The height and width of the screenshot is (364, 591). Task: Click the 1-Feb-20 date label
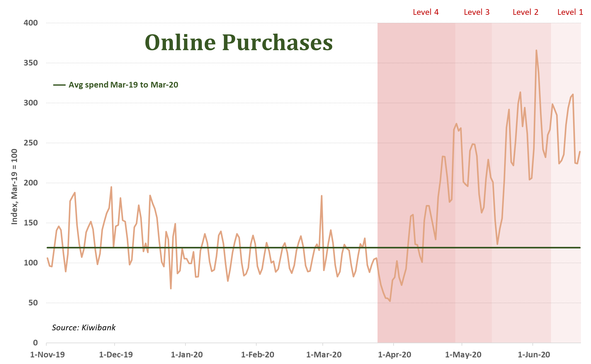pos(258,355)
